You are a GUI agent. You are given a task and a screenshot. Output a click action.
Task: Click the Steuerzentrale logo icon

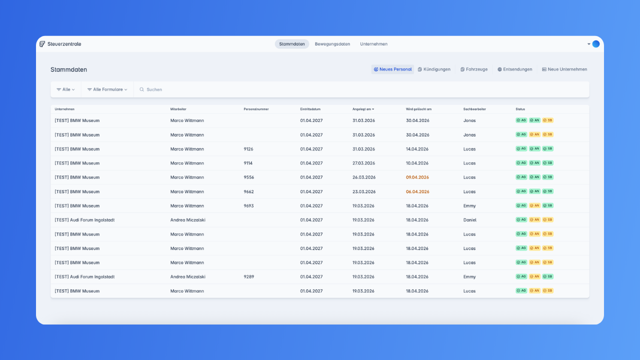(x=42, y=44)
